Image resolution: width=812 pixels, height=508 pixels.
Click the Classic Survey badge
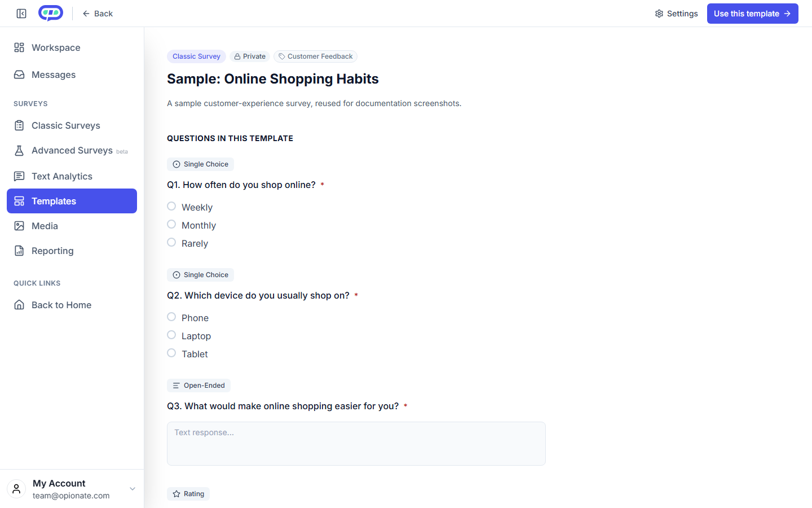pos(196,56)
